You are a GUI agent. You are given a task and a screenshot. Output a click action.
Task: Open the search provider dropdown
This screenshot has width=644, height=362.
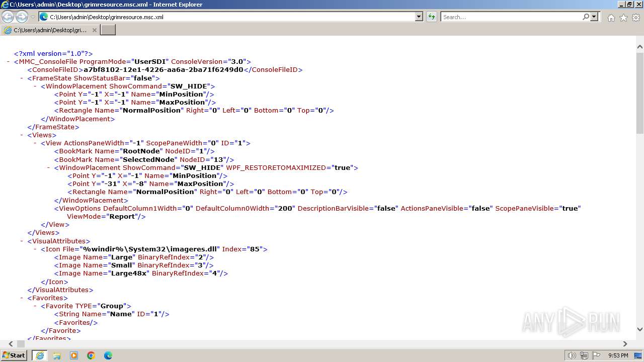click(x=594, y=17)
